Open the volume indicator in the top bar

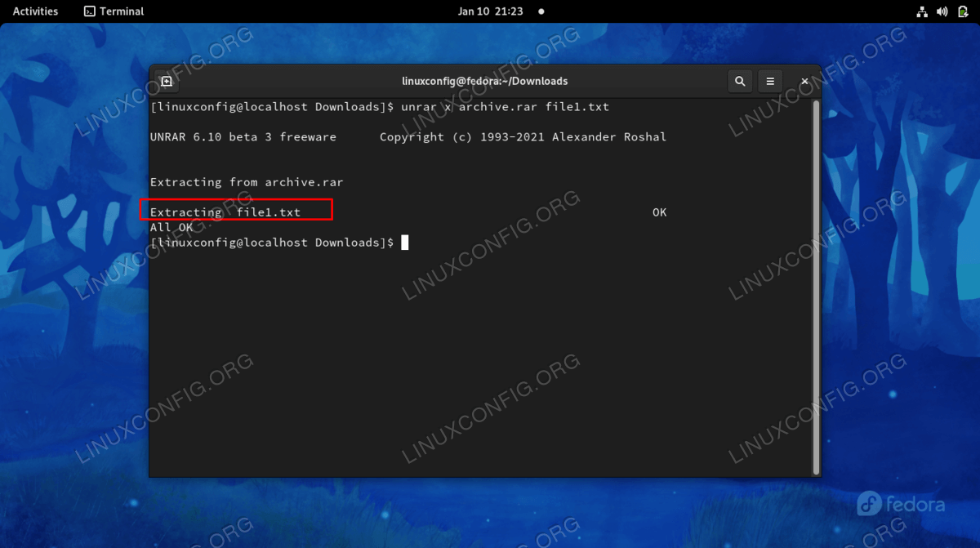click(942, 11)
